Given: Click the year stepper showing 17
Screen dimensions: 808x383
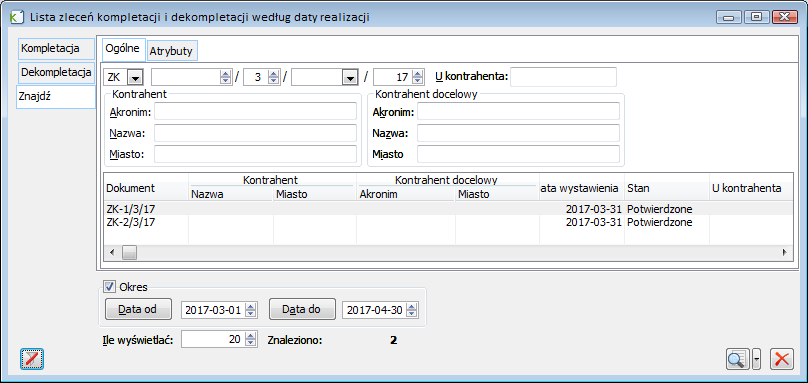Looking at the screenshot, I should 399,77.
